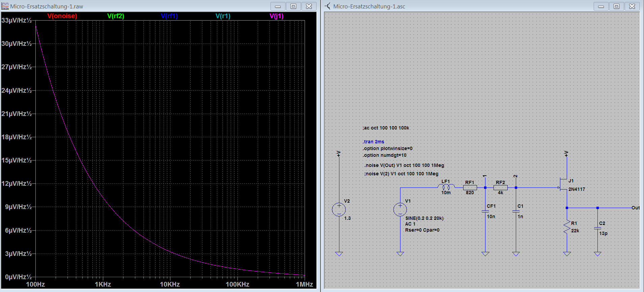This screenshot has width=644, height=292.
Task: Select the R1 resistor symbol
Action: [x=567, y=227]
